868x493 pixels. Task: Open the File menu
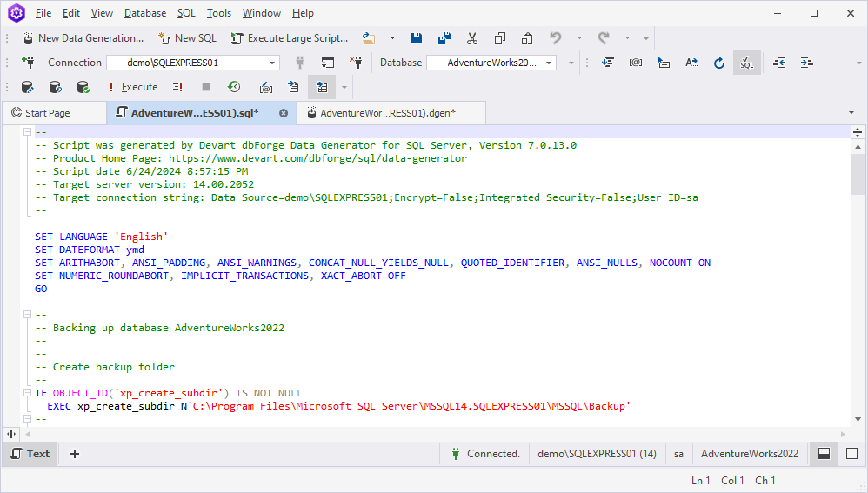[x=43, y=13]
